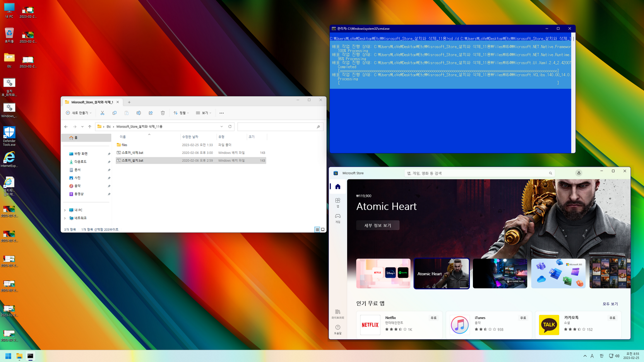Click the Paste icon in Explorer toolbar
Image resolution: width=644 pixels, height=362 pixels.
click(127, 113)
